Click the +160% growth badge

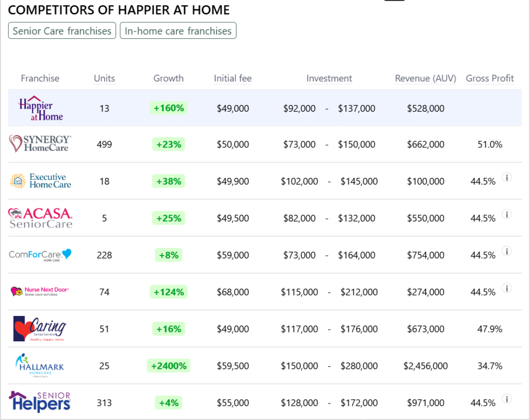coord(168,108)
